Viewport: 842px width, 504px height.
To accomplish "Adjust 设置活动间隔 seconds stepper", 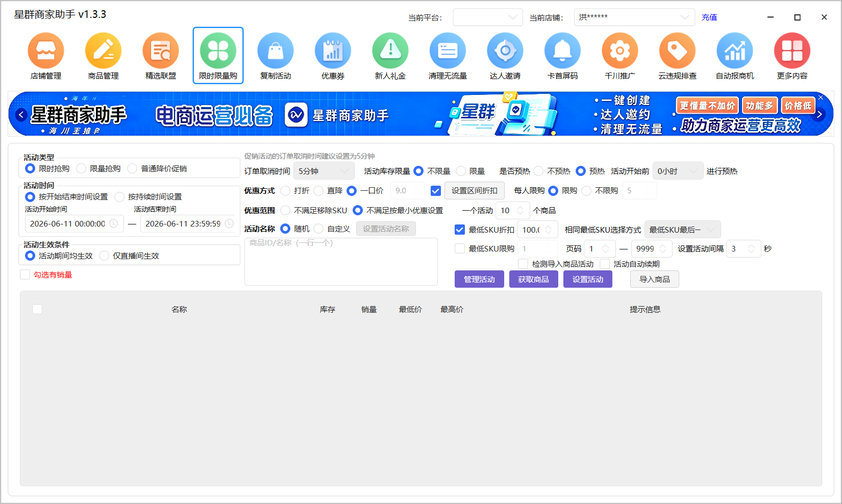I will pos(751,248).
